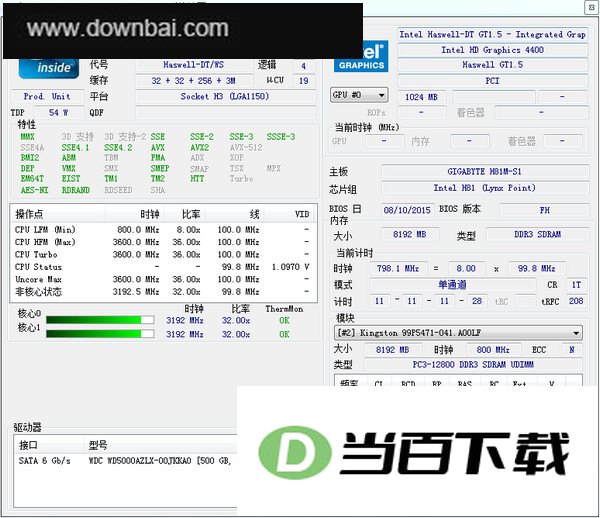Click the ECC value N field
600x518 pixels.
[572, 350]
